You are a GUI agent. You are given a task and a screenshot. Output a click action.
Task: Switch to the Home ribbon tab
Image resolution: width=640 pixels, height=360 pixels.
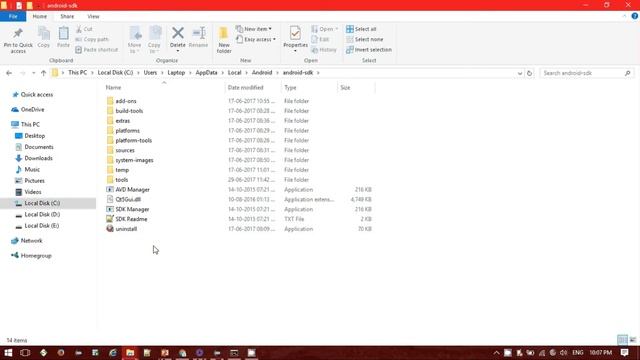point(40,16)
